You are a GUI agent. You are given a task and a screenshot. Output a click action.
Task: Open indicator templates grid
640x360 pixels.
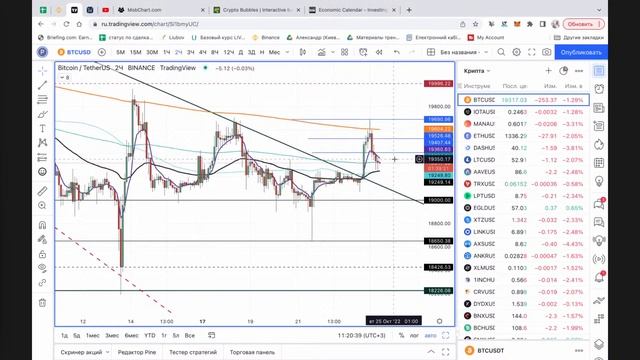tap(344, 52)
